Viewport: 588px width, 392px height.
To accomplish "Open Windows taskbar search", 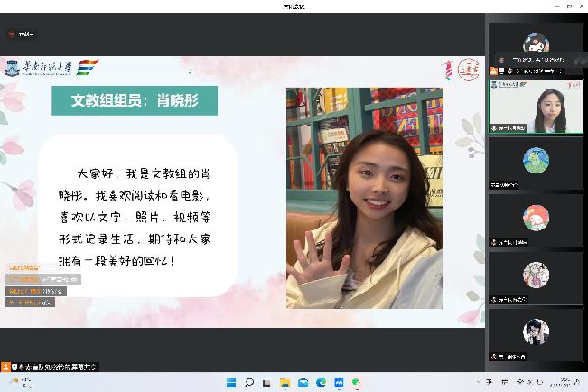I will pos(248,383).
